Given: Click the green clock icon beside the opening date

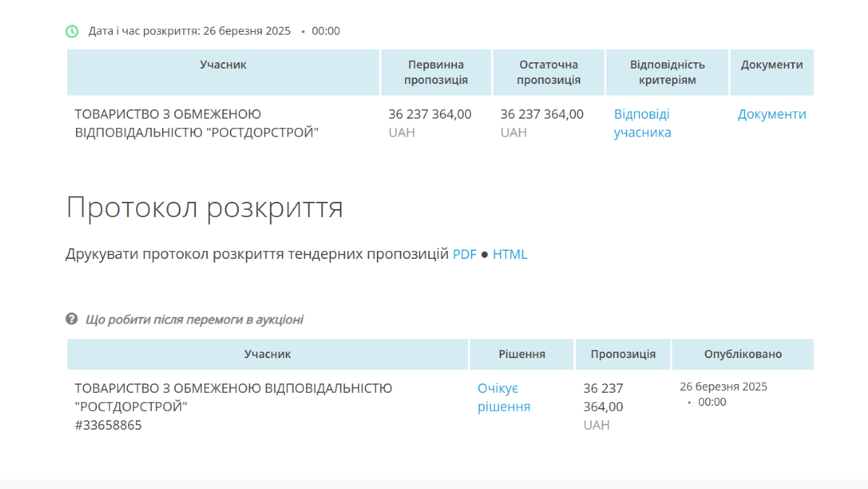Looking at the screenshot, I should click(x=72, y=31).
